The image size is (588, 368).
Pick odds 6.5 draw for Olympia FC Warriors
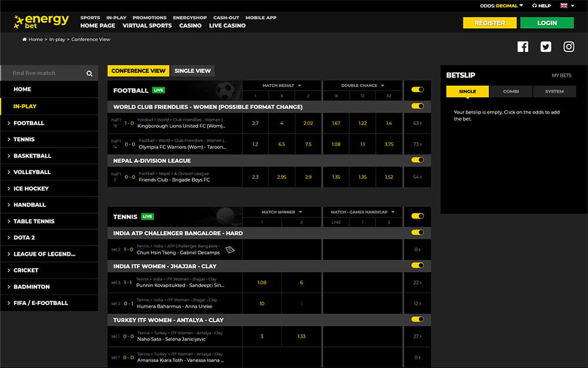(281, 144)
